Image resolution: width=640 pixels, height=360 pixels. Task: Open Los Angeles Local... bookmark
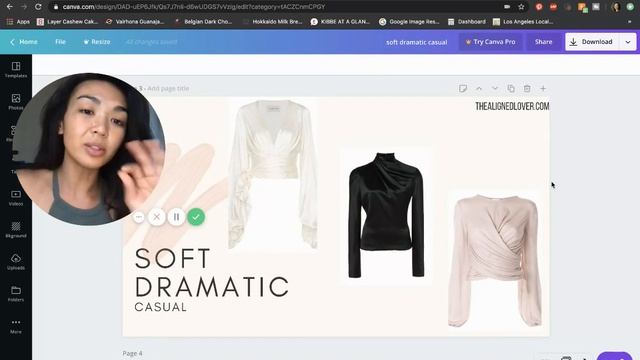[x=523, y=22]
